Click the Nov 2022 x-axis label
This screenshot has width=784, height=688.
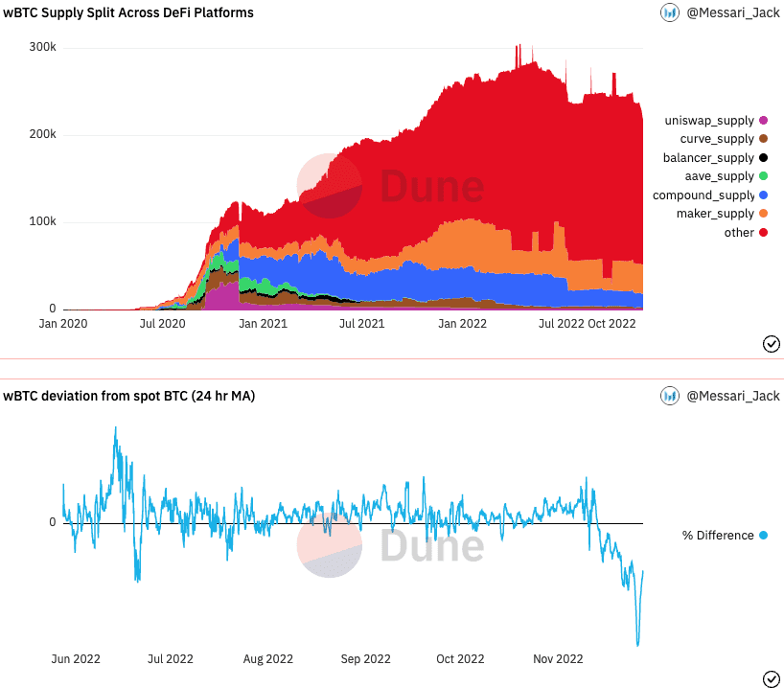[x=558, y=659]
